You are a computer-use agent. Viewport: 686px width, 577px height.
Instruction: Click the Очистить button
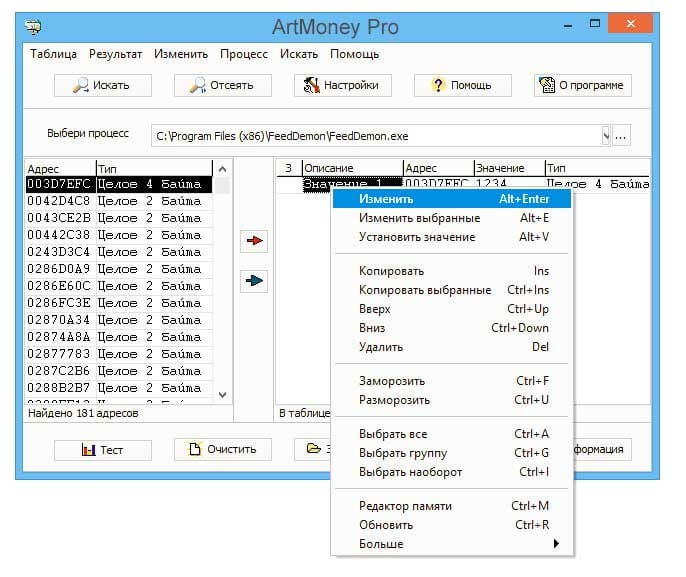point(223,449)
